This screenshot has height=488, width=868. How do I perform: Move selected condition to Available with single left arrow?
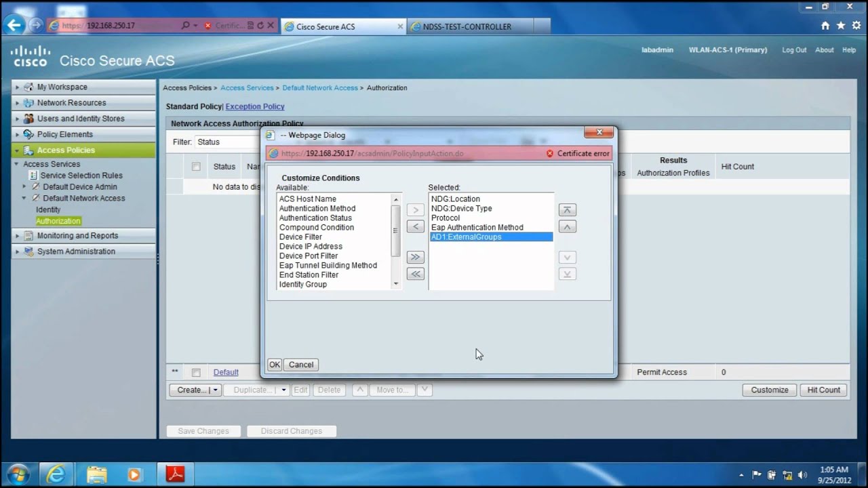(415, 226)
